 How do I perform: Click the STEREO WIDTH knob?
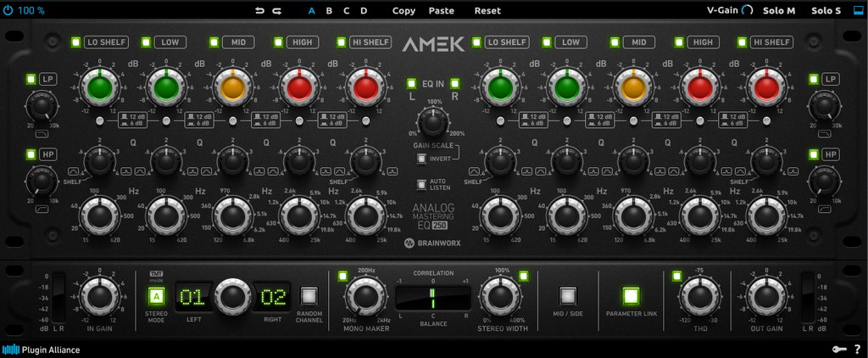[499, 296]
